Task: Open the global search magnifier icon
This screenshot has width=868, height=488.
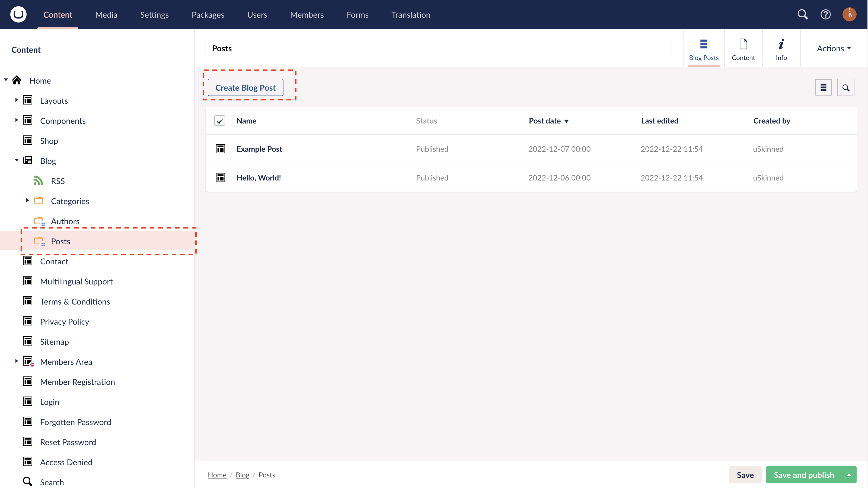Action: pyautogui.click(x=803, y=14)
